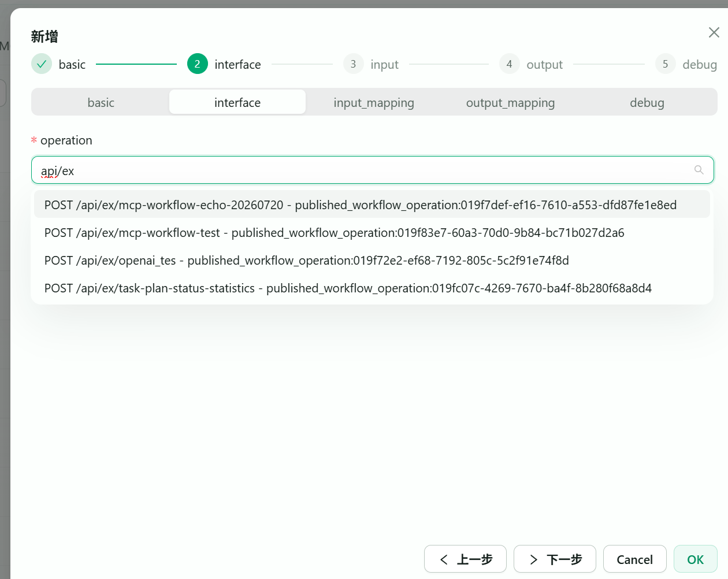The width and height of the screenshot is (728, 579).
Task: Select POST /api/ex/mcp-workflow-test option
Action: point(372,232)
